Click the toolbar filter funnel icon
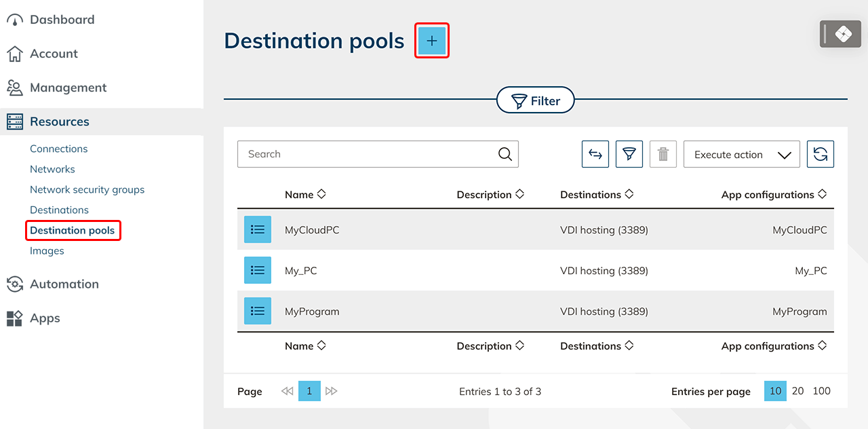This screenshot has width=868, height=429. pyautogui.click(x=629, y=154)
